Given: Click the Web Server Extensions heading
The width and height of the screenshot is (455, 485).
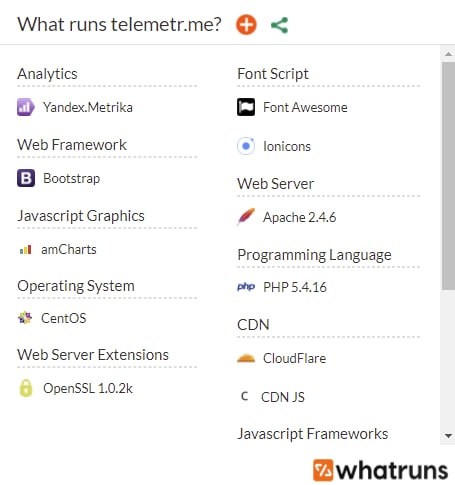Looking at the screenshot, I should (x=93, y=355).
